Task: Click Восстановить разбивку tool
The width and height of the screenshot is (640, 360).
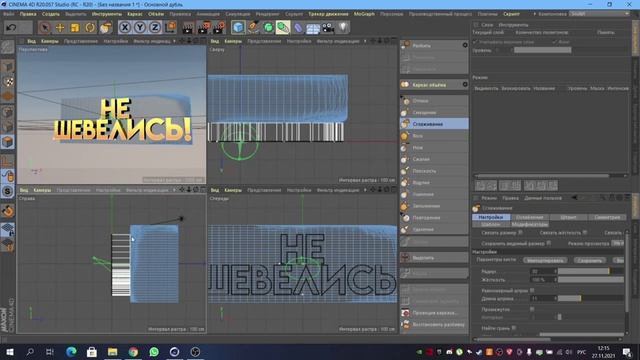Action: point(434,325)
